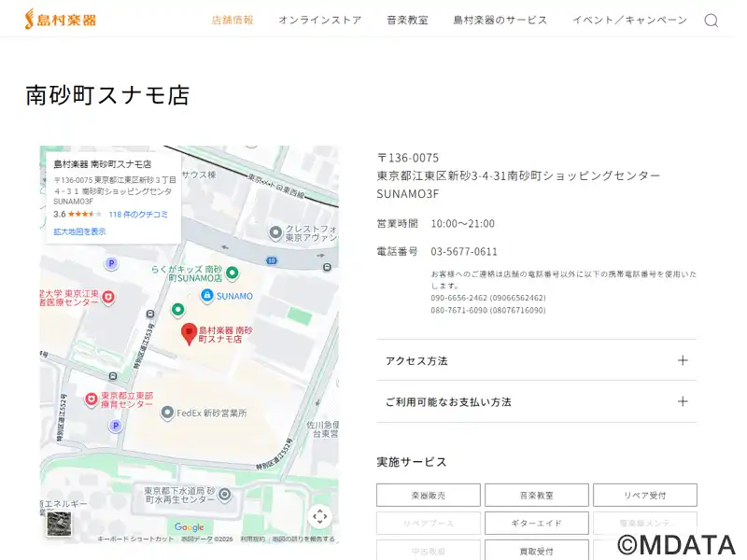747x560 pixels.
Task: Click the route 10 road badge
Action: (272, 260)
